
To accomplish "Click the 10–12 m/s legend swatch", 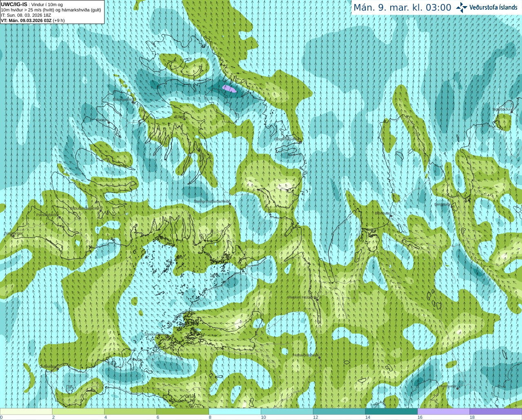I will (287, 411).
